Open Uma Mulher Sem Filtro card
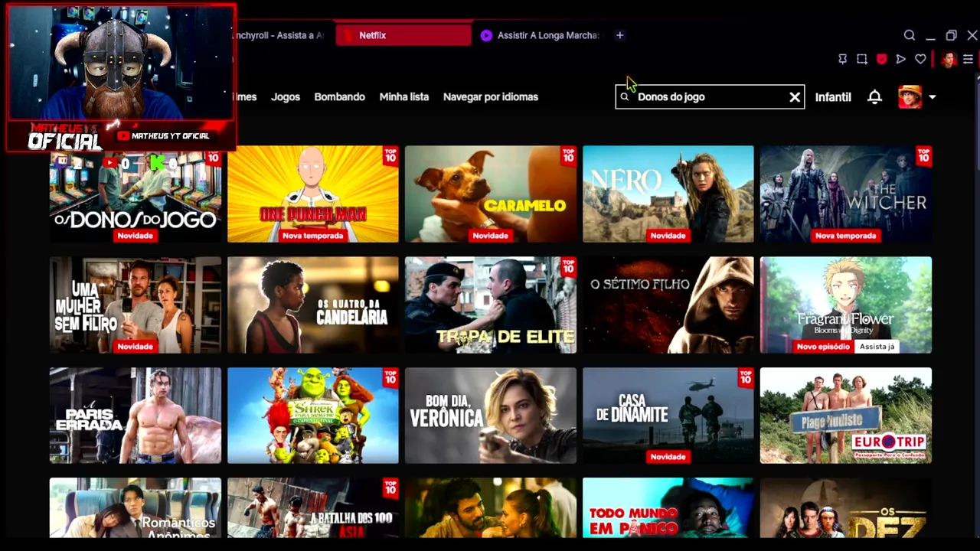 pos(136,305)
